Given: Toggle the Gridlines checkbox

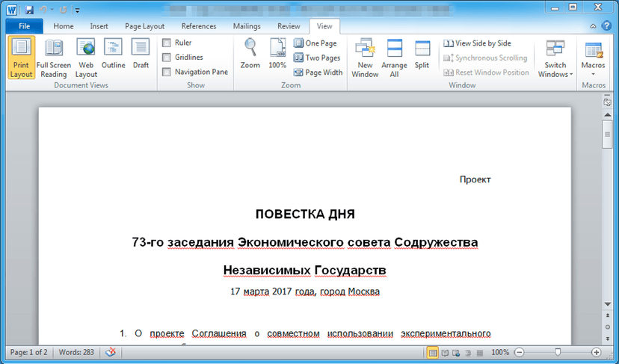Looking at the screenshot, I should (x=167, y=58).
